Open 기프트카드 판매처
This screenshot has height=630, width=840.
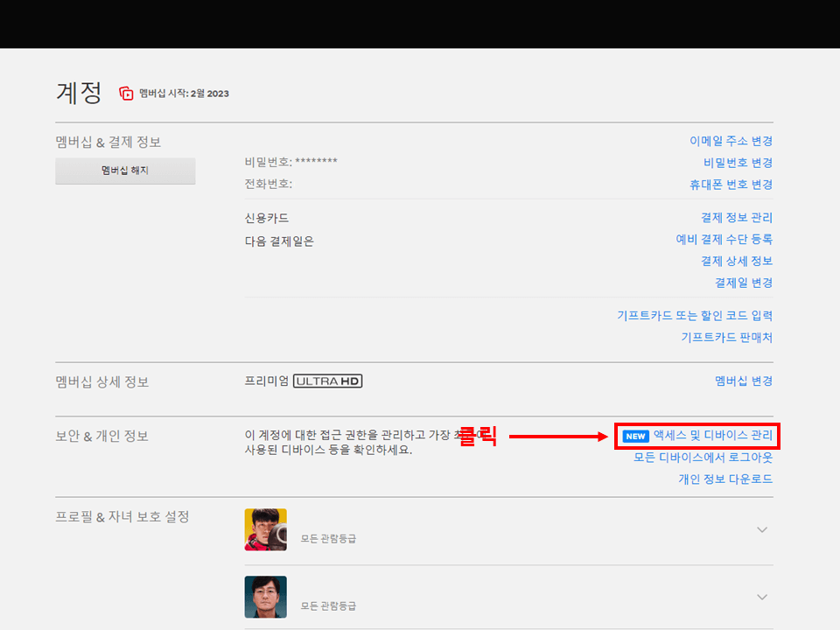tap(727, 337)
